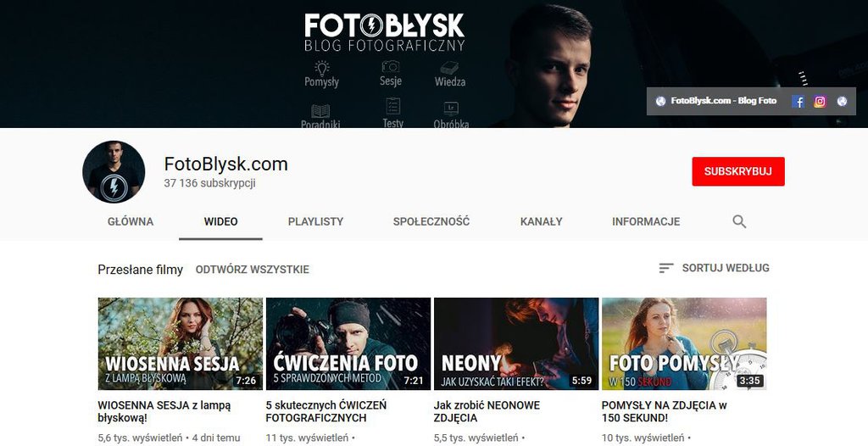
Task: Search the channel with the magnifier icon
Action: click(739, 221)
